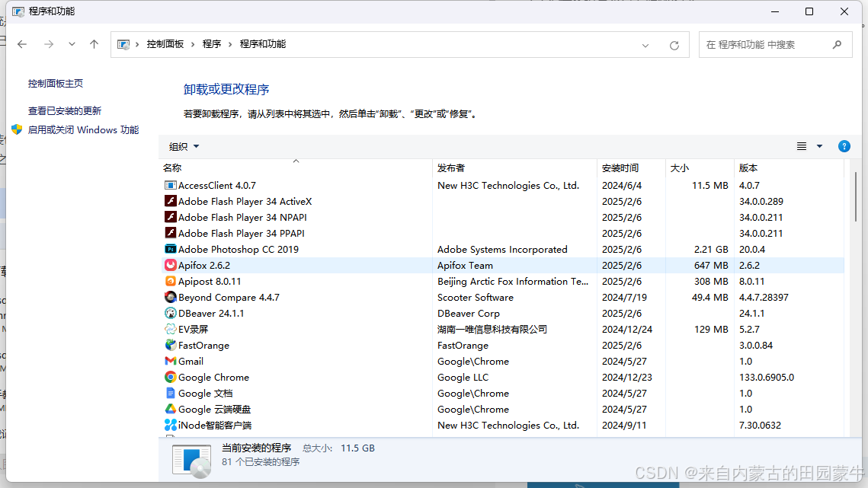Click the Adobe Flash Player 34 ActiveX icon
Screen dimensions: 868x488
click(x=171, y=202)
